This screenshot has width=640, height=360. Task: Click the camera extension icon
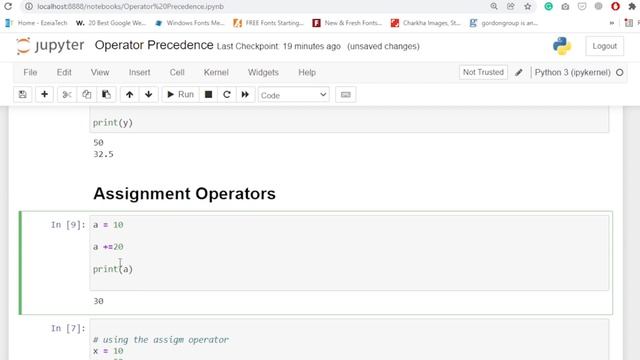(x=565, y=7)
